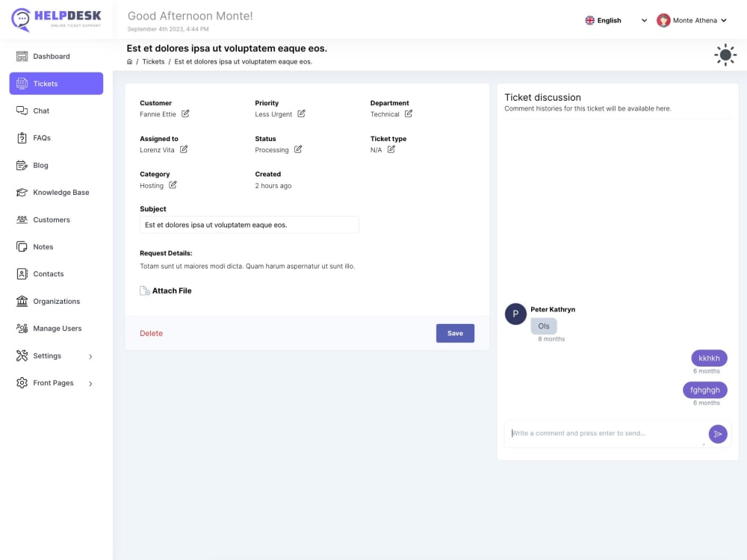
Task: Click the Chat bubbles icon
Action: click(22, 111)
